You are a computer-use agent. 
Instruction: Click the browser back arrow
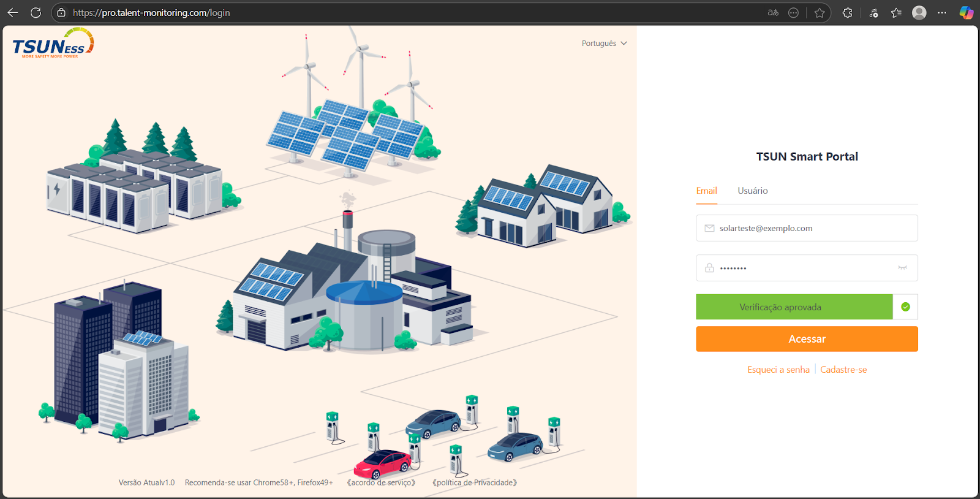point(13,13)
